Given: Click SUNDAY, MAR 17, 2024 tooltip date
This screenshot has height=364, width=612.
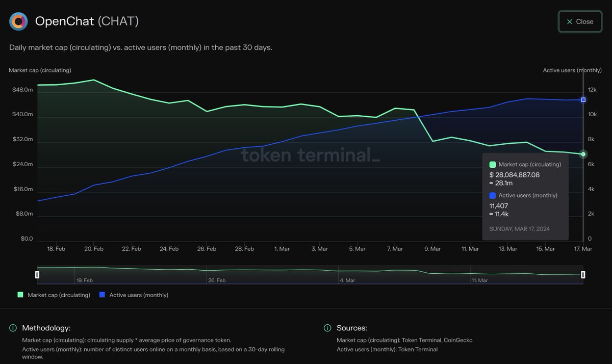Looking at the screenshot, I should (519, 229).
